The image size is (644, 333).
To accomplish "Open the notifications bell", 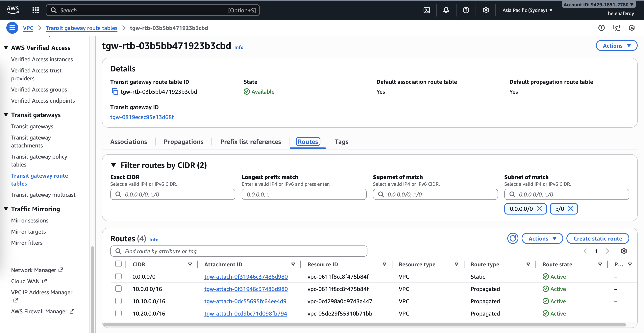I will [446, 10].
